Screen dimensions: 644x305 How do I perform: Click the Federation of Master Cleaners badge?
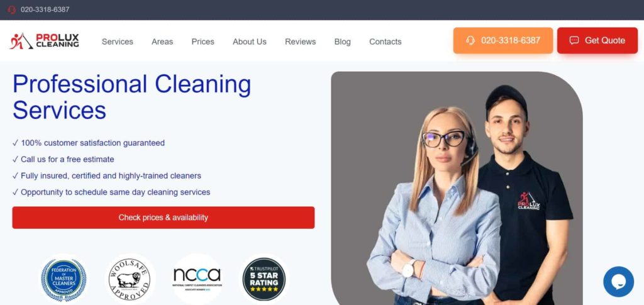64,279
